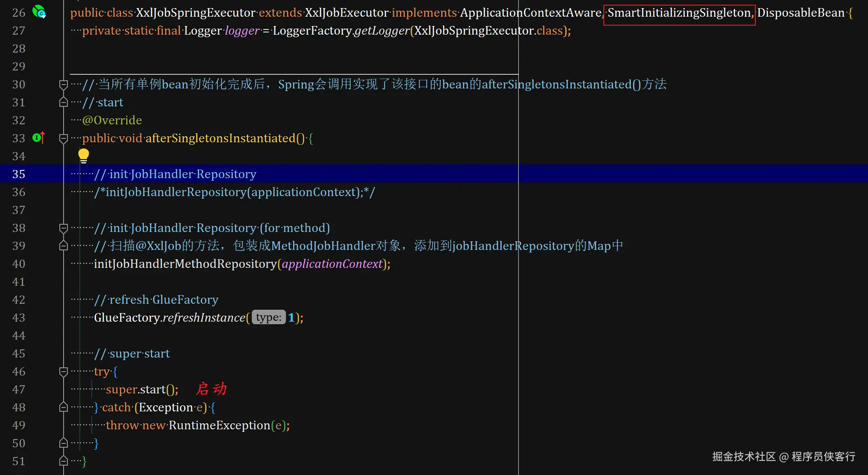This screenshot has height=475, width=868.
Task: Click the "refresh GlueFactory" comment
Action: point(156,300)
